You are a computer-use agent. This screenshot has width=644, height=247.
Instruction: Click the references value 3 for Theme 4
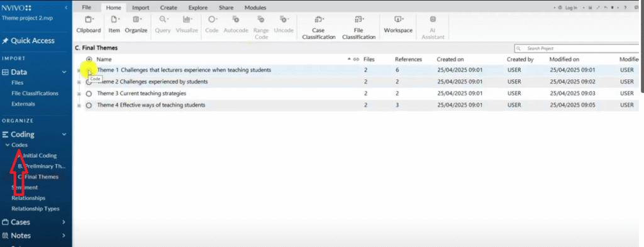(397, 106)
